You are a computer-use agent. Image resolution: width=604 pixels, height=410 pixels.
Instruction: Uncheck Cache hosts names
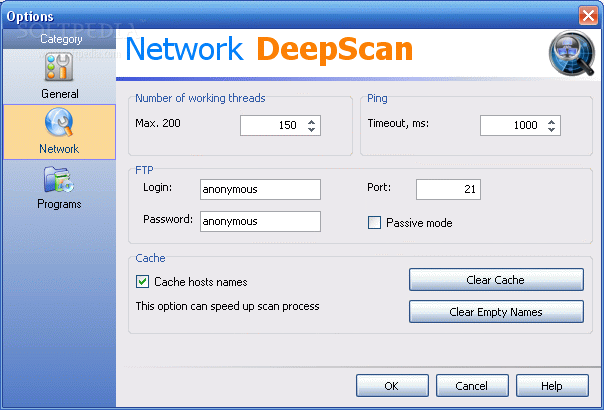click(x=142, y=282)
